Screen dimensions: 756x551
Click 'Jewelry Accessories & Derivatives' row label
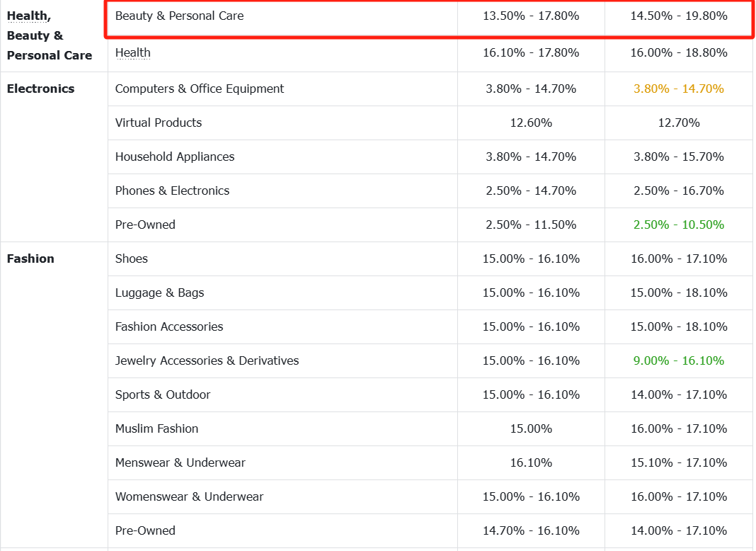[207, 361]
